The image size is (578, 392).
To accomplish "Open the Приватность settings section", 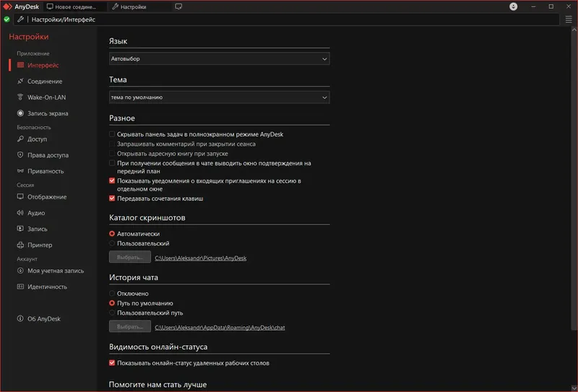I will click(x=46, y=171).
